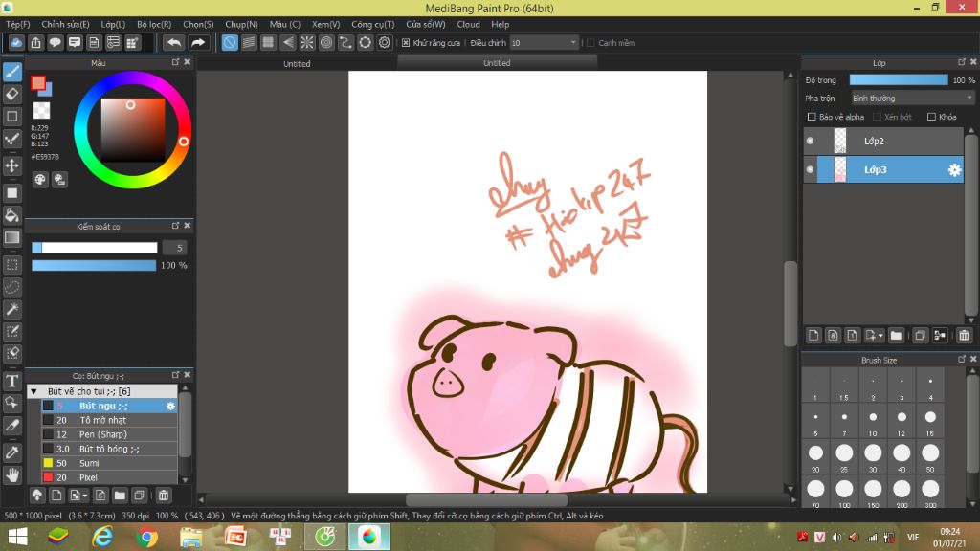Delete the selected brush with trash icon
The image size is (980, 551).
(163, 496)
